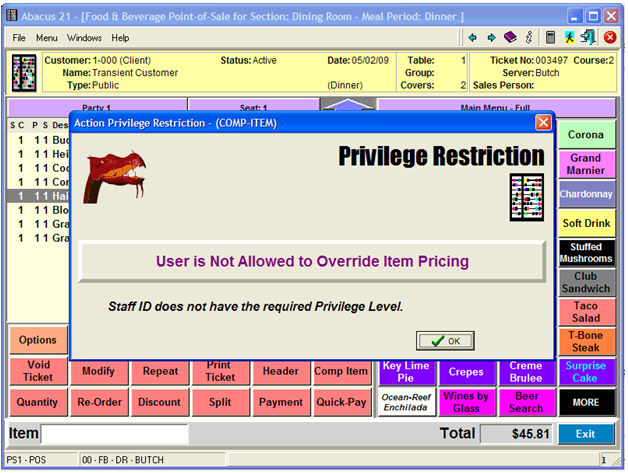
Task: Open the Windows menu
Action: point(84,38)
